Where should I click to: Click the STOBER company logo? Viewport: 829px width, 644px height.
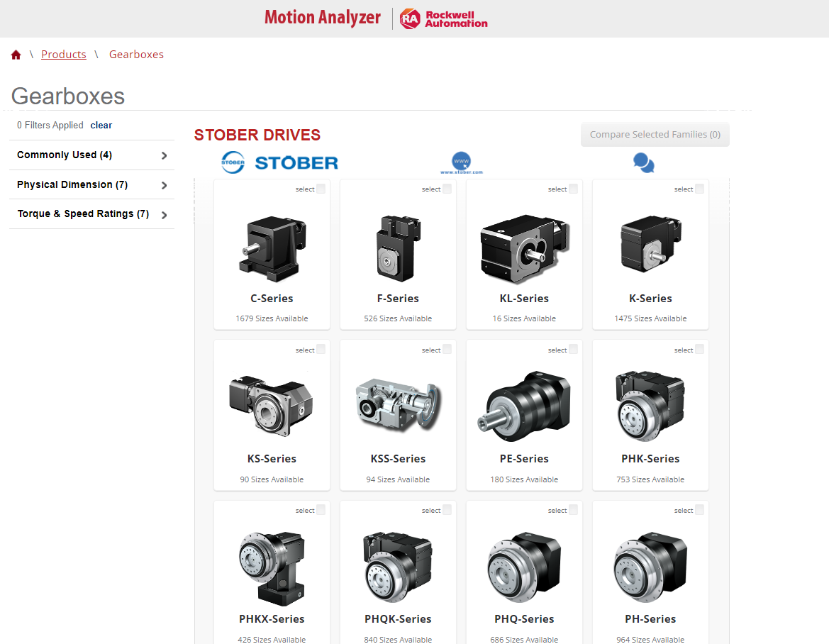[279, 162]
